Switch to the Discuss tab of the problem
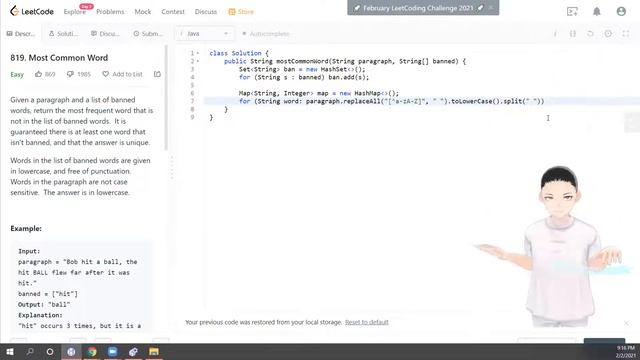 pyautogui.click(x=105, y=33)
